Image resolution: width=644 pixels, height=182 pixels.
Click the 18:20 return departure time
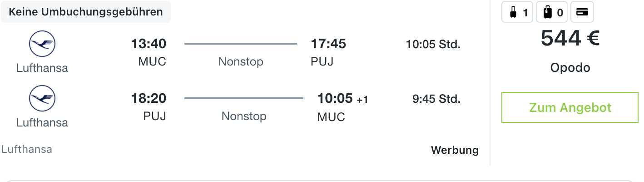(149, 98)
